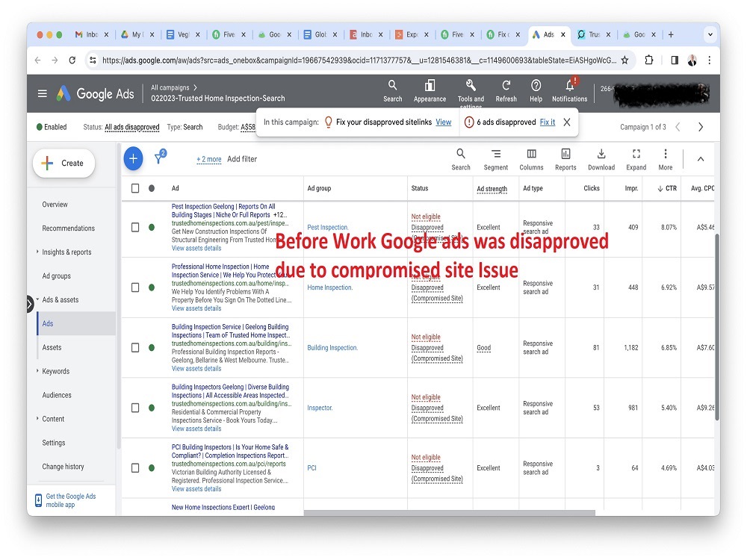Refresh the Google Ads data
Viewport: 747px width, 560px height.
[506, 91]
